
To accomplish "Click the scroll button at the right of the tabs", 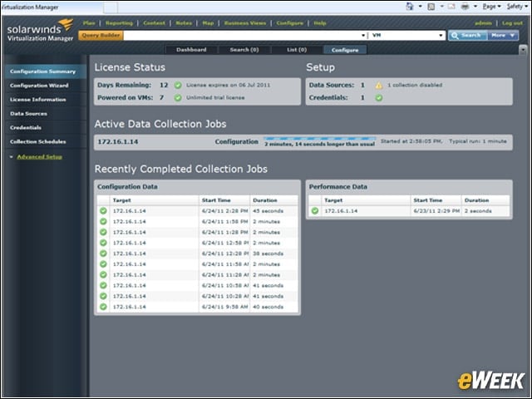I will click(x=523, y=50).
